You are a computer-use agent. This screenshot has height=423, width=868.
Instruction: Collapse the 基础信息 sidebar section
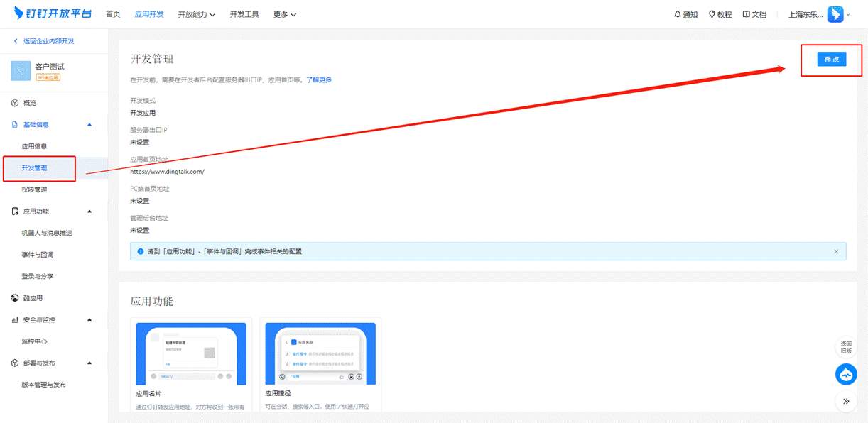coord(89,125)
